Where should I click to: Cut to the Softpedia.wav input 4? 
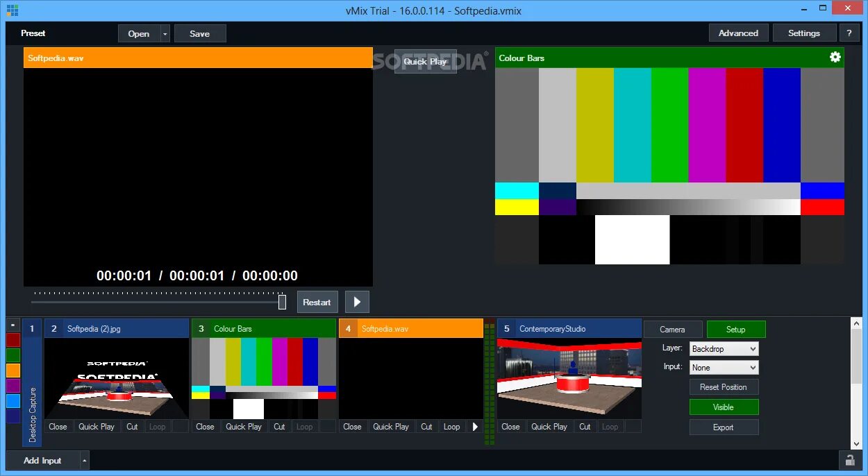click(x=426, y=427)
